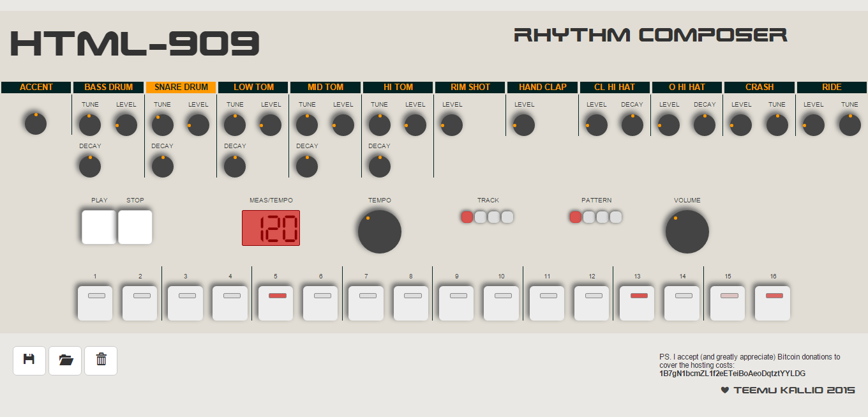Turn off the lit step 13 button
This screenshot has height=417, width=868.
click(637, 303)
